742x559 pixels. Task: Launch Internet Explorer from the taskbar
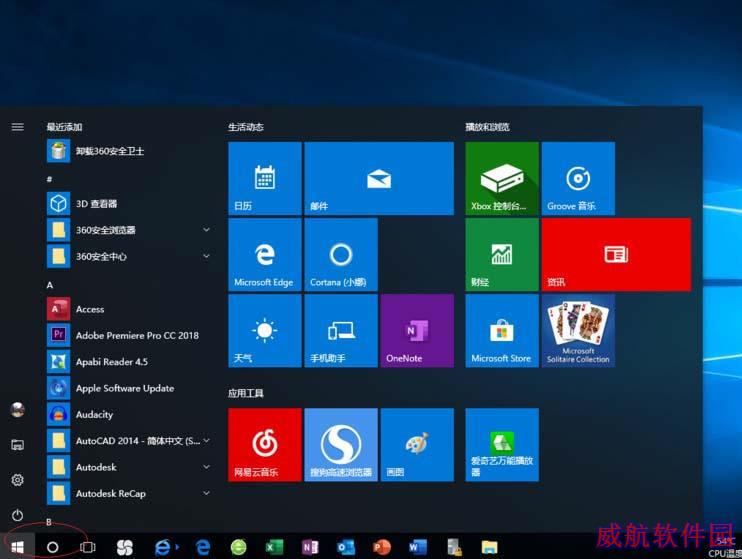(x=163, y=547)
